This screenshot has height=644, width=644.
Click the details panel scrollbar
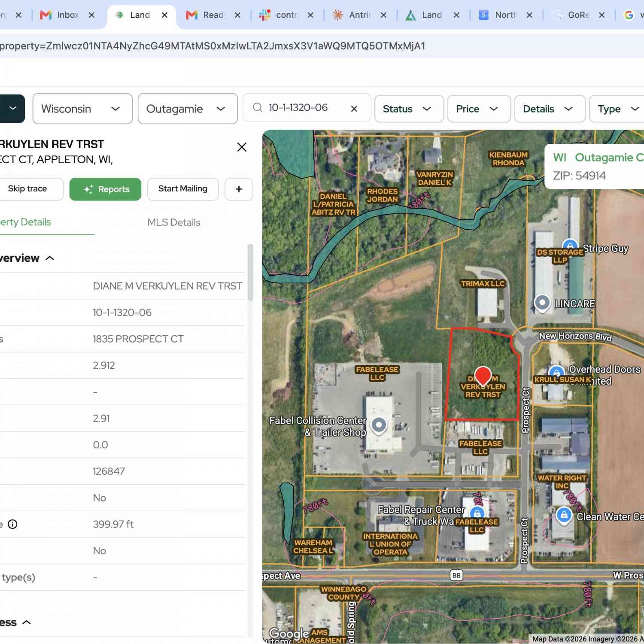(250, 273)
